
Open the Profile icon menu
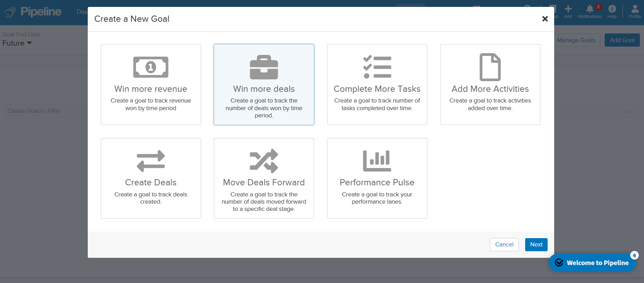(635, 10)
